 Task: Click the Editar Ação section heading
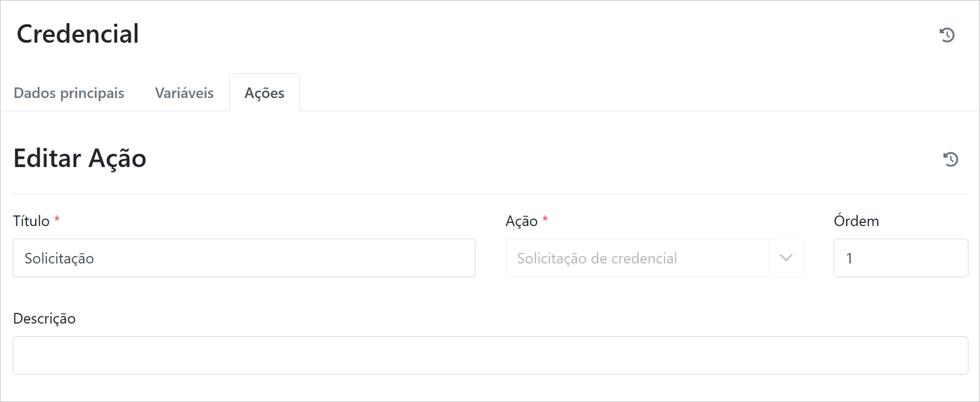point(80,159)
